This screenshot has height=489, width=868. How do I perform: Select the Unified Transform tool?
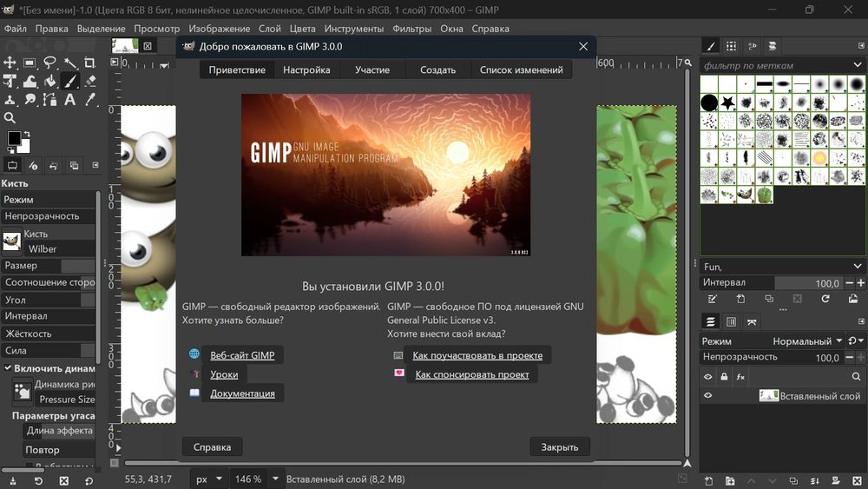pos(10,82)
